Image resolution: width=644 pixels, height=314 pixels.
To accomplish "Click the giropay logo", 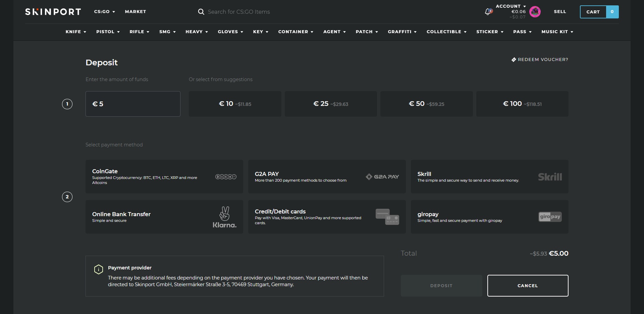I will [x=550, y=217].
